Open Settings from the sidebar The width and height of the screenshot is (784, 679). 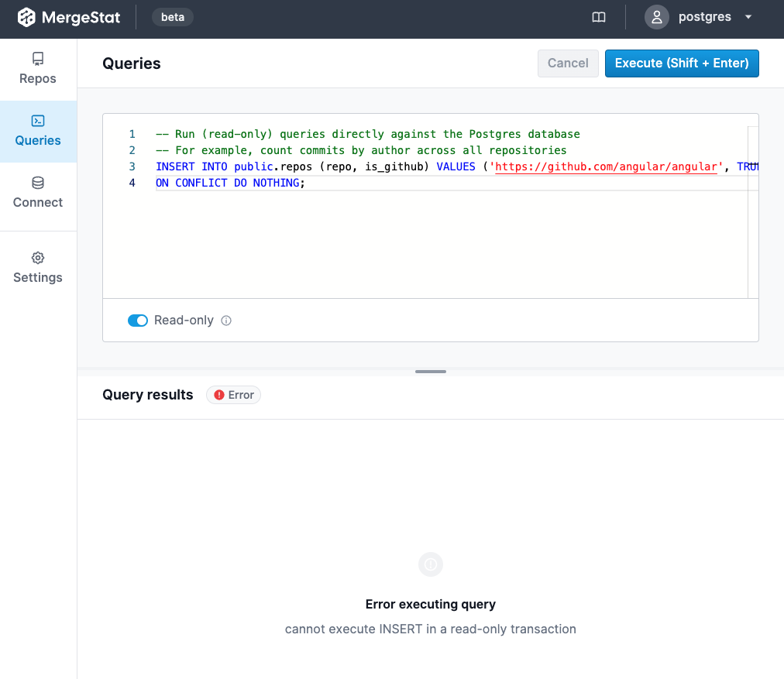pos(37,267)
